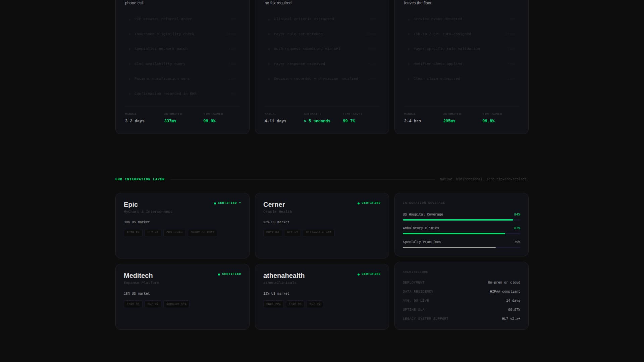Click the INTEGRATION COVERAGE panel title
The height and width of the screenshot is (362, 644).
tap(424, 203)
